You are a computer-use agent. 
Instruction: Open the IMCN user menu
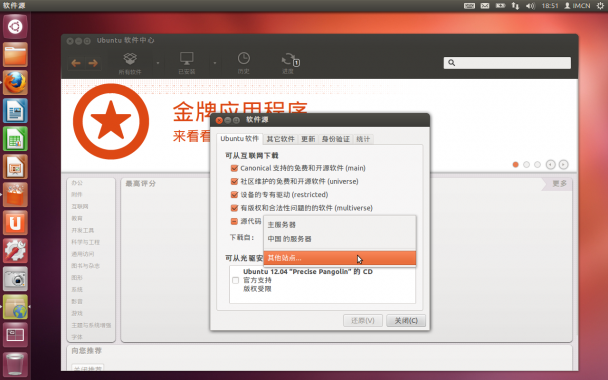point(577,6)
